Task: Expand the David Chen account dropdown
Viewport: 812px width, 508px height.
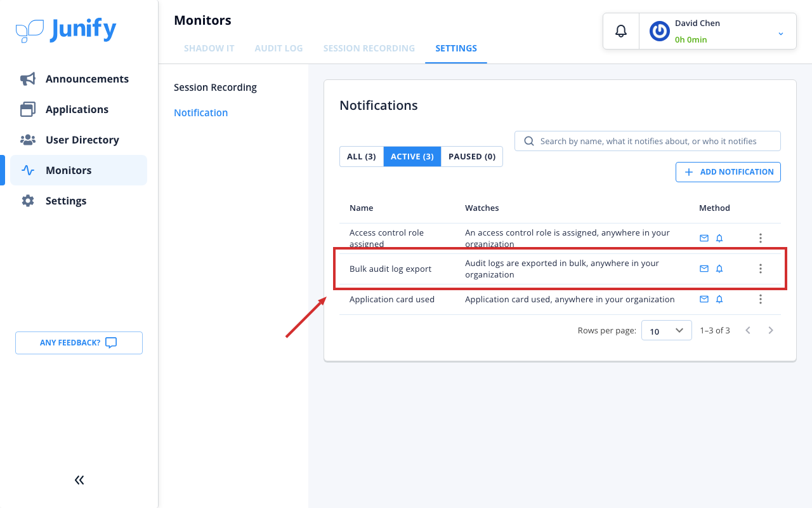Action: coord(781,33)
